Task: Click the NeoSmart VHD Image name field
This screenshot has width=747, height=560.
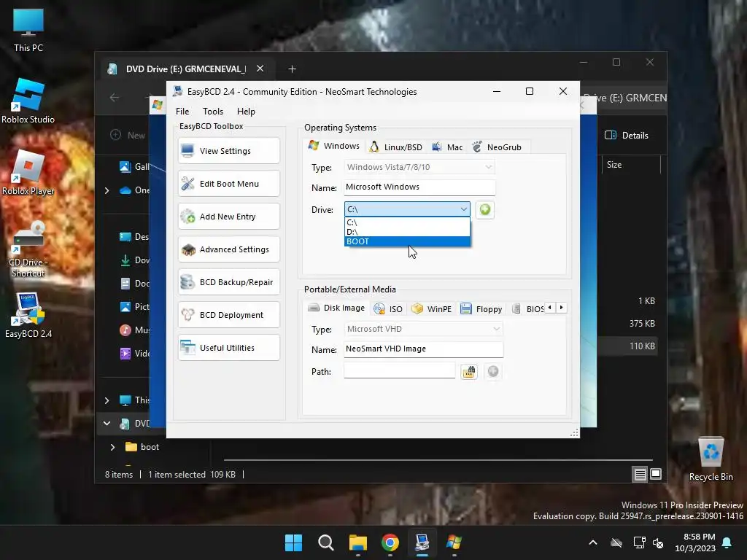Action: click(424, 349)
